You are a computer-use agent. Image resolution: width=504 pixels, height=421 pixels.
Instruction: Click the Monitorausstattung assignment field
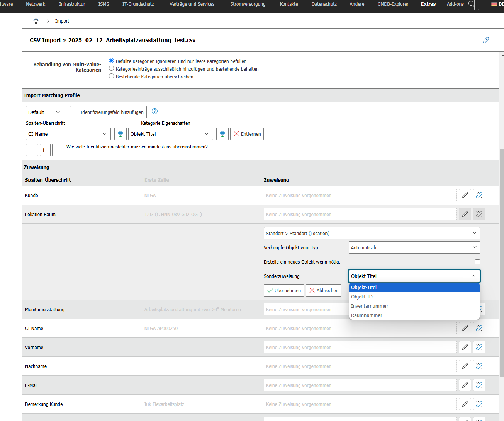[x=306, y=309]
